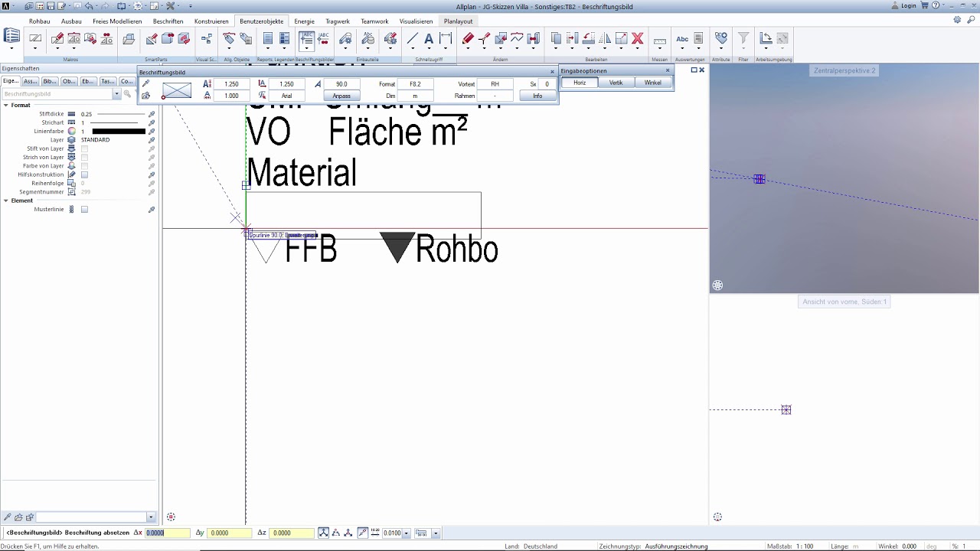The width and height of the screenshot is (980, 551).
Task: Switch to the Planlayout ribbon tab
Action: click(458, 21)
